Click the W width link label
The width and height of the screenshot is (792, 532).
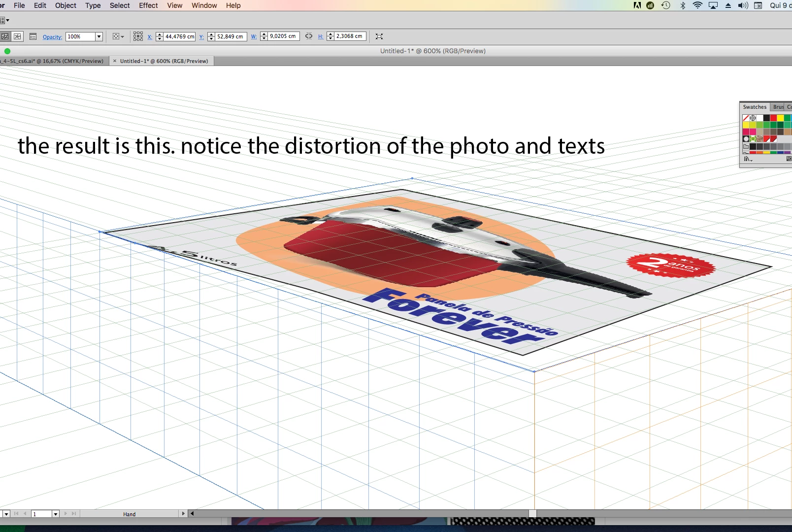pyautogui.click(x=254, y=37)
